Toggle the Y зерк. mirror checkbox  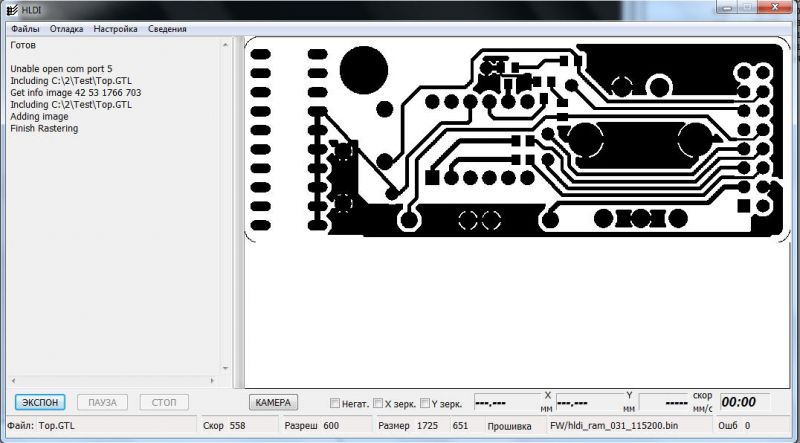[x=424, y=403]
